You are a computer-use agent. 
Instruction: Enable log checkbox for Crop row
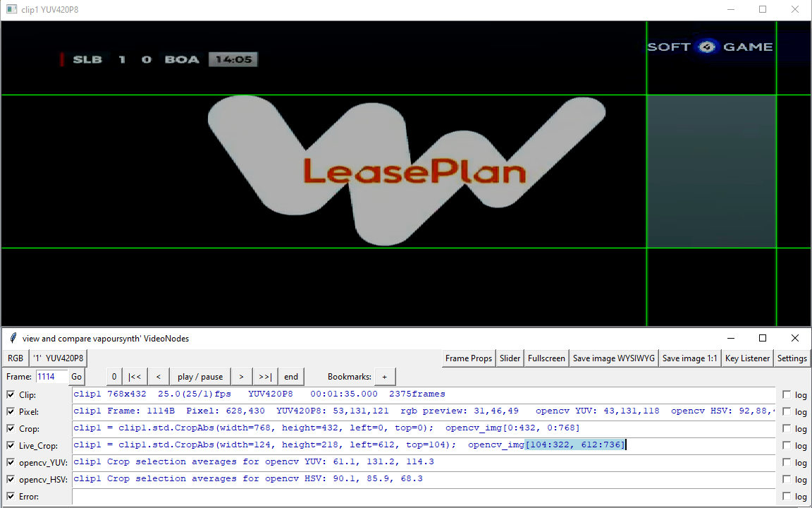(787, 429)
